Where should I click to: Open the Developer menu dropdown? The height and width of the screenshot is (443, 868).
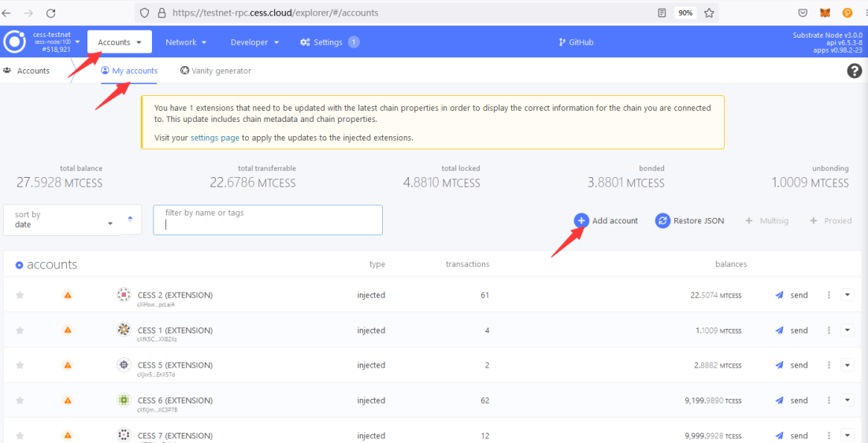tap(254, 42)
